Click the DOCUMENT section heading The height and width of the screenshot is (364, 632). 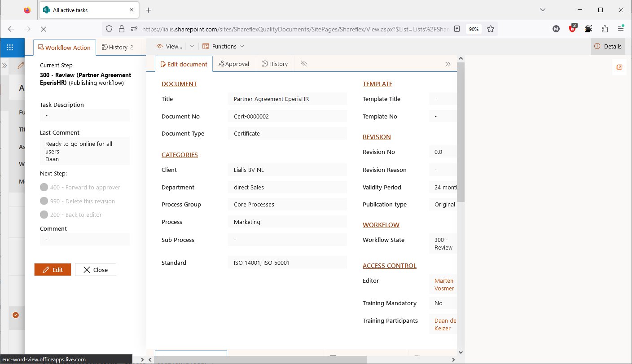pos(179,84)
